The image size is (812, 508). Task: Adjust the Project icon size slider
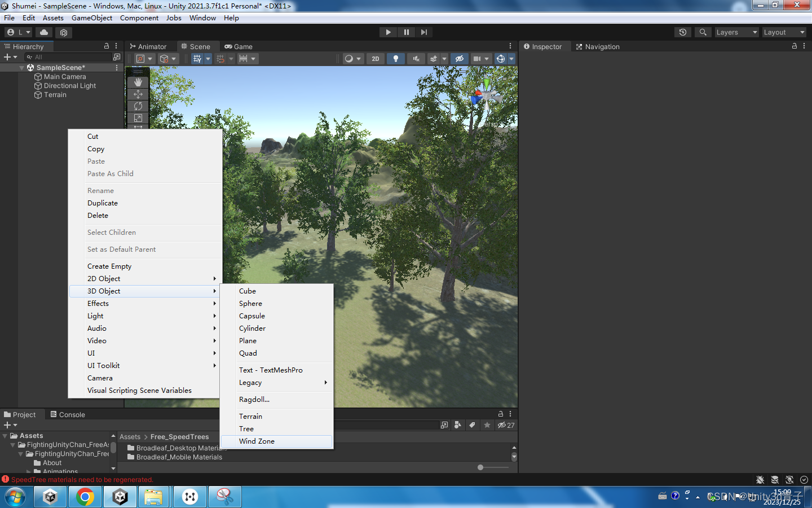tap(492, 467)
